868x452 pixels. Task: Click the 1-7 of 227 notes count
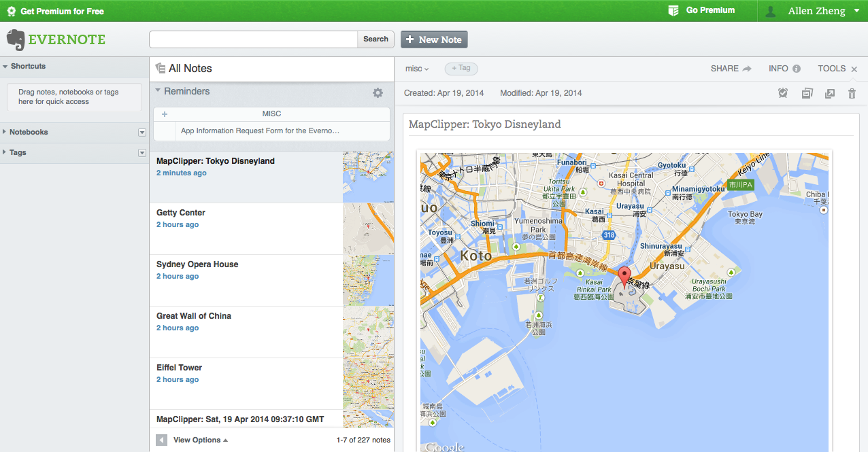363,440
